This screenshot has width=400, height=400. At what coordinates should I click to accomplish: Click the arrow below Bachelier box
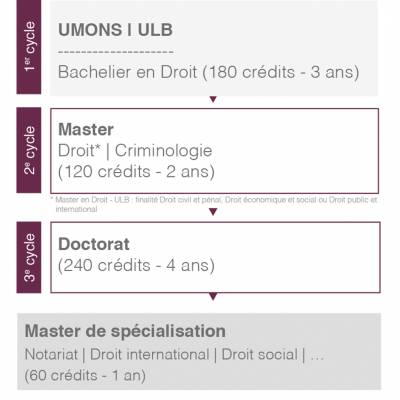click(x=213, y=99)
